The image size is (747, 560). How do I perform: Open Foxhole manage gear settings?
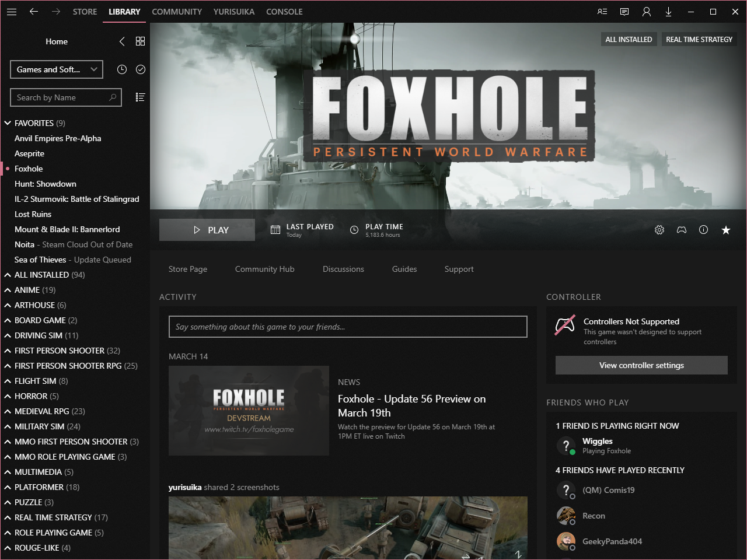coord(659,230)
